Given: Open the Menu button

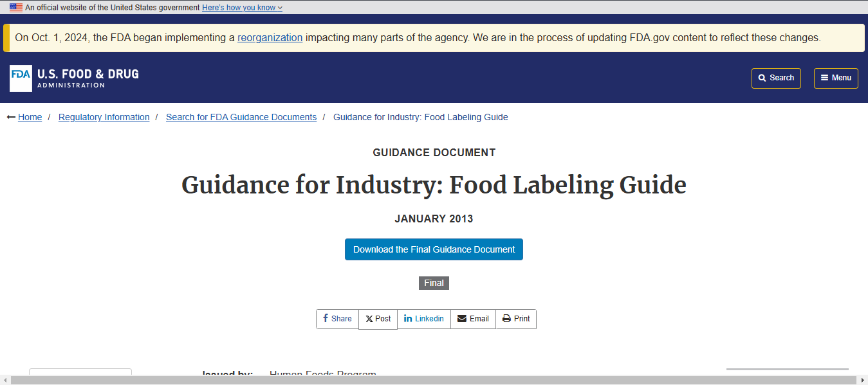Looking at the screenshot, I should click(x=836, y=78).
